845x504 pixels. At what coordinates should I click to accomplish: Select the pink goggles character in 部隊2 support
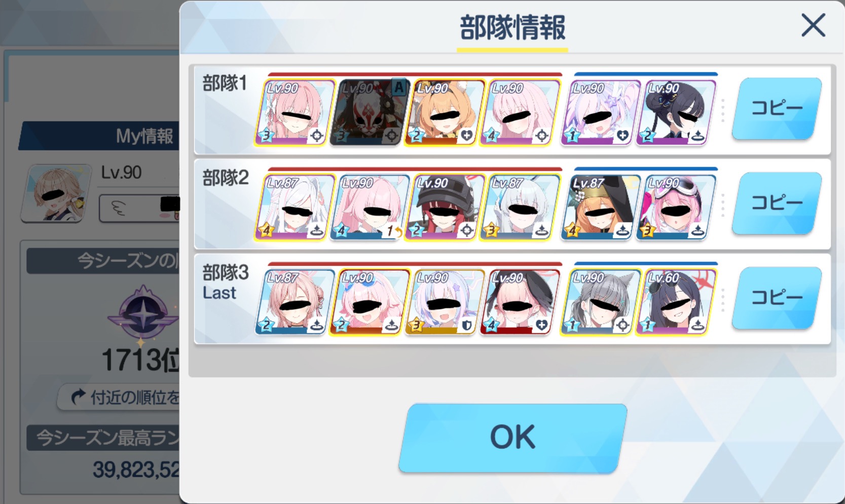tap(677, 207)
